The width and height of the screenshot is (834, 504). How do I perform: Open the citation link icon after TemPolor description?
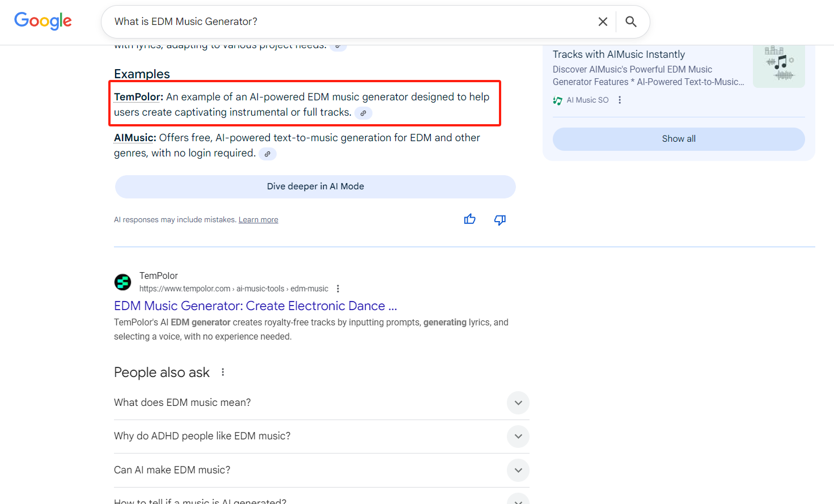(363, 113)
